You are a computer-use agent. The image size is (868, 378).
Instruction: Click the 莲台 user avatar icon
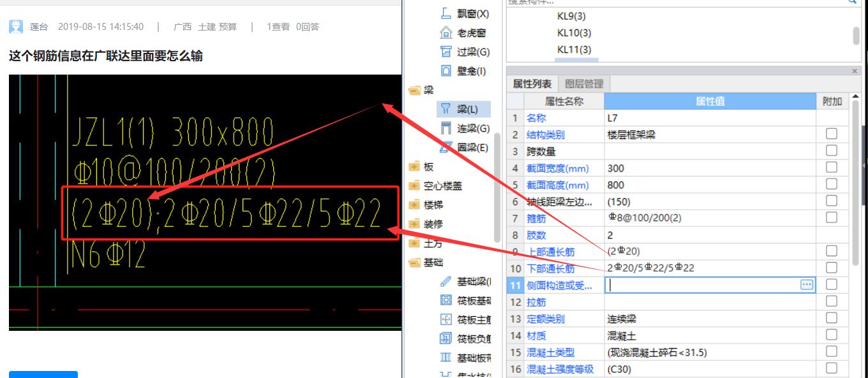coord(16,27)
